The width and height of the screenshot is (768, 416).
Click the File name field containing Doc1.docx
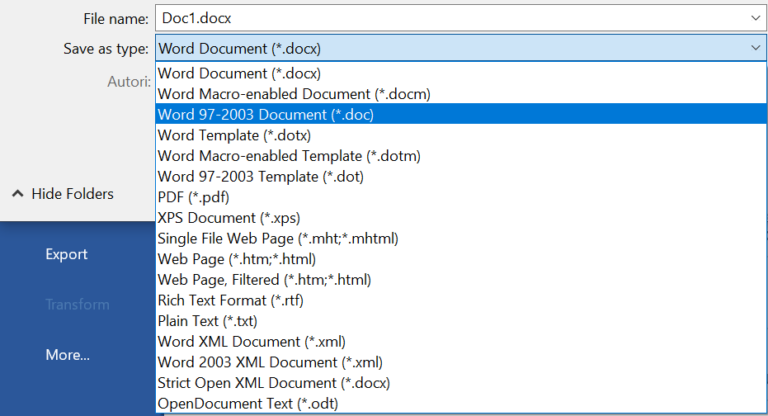pyautogui.click(x=460, y=18)
